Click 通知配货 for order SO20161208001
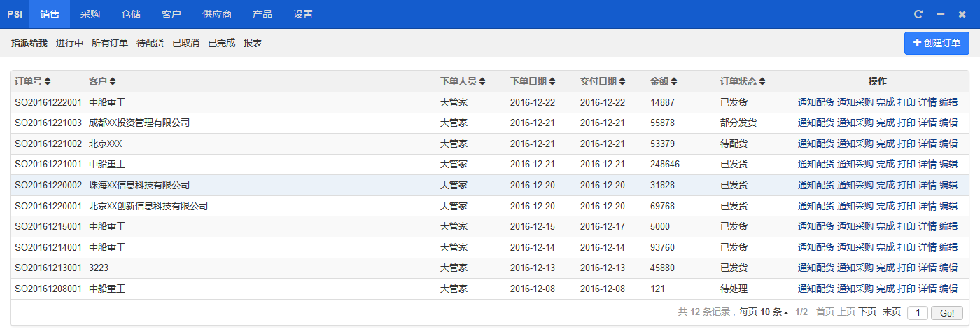The height and width of the screenshot is (332, 980). click(815, 289)
